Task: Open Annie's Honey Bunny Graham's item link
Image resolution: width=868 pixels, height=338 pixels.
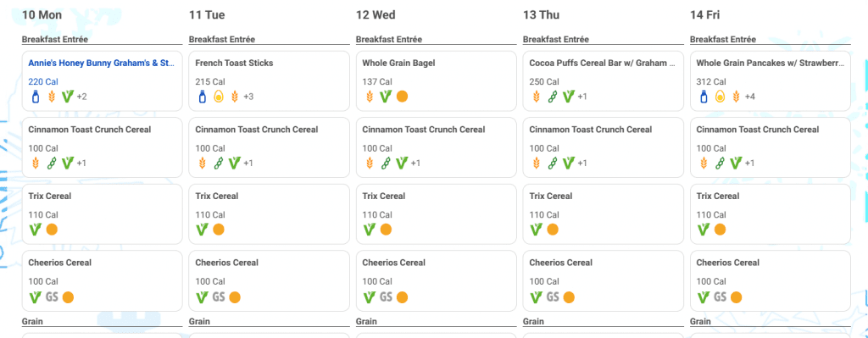Action: (x=102, y=63)
